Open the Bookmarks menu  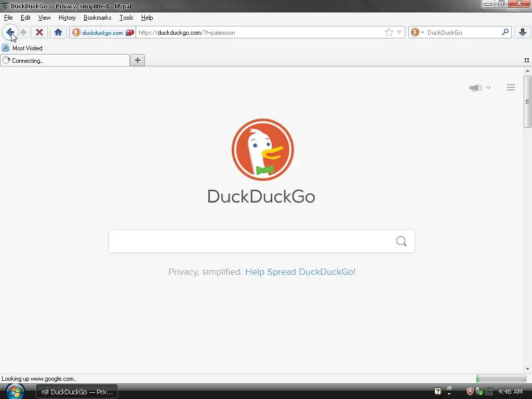click(x=97, y=18)
